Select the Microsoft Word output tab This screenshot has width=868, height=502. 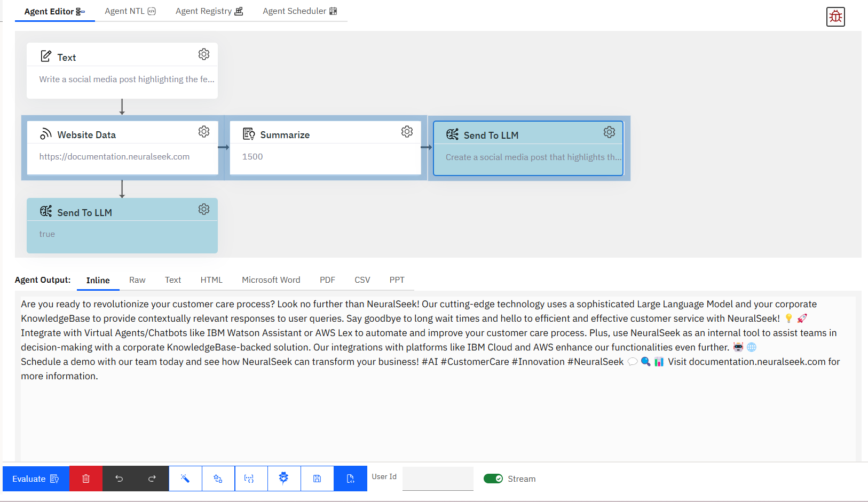coord(271,280)
